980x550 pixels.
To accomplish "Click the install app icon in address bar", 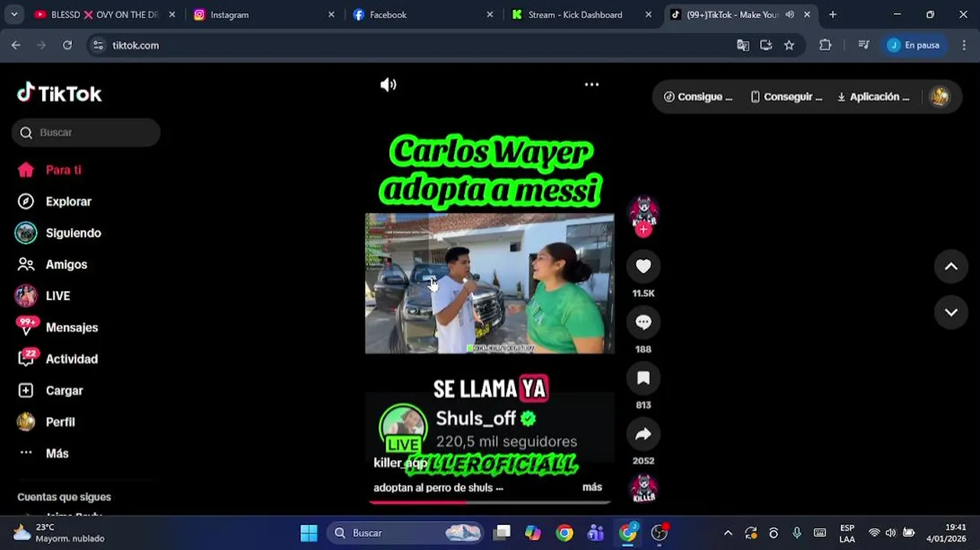I will 766,45.
